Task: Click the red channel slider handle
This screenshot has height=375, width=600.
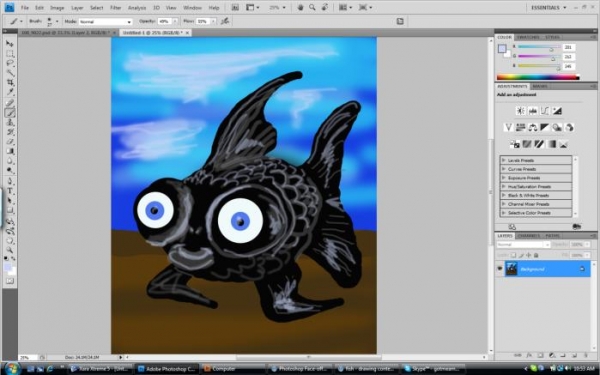Action: tap(551, 49)
